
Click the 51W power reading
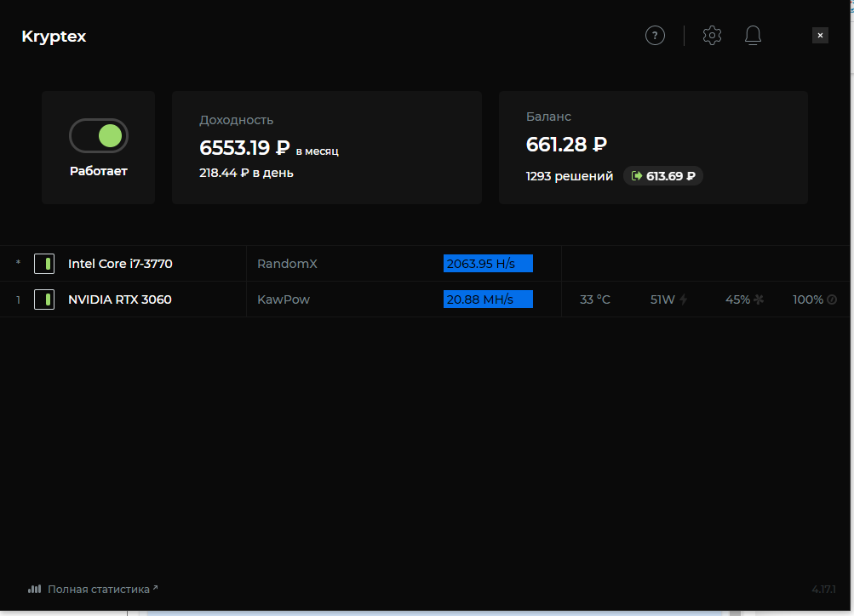coord(662,299)
